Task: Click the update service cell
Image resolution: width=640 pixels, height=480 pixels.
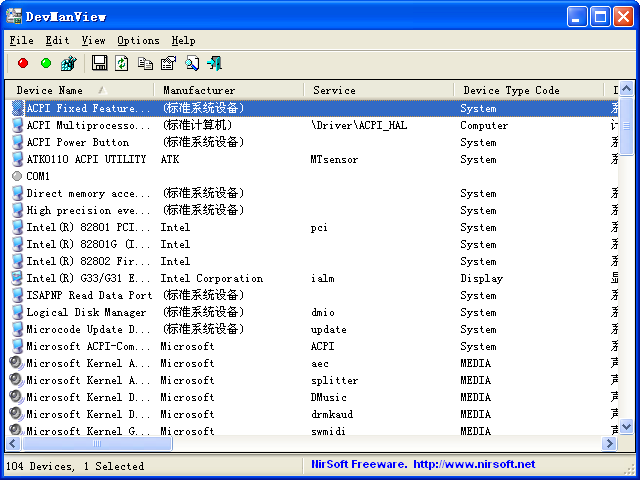Action: 329,329
